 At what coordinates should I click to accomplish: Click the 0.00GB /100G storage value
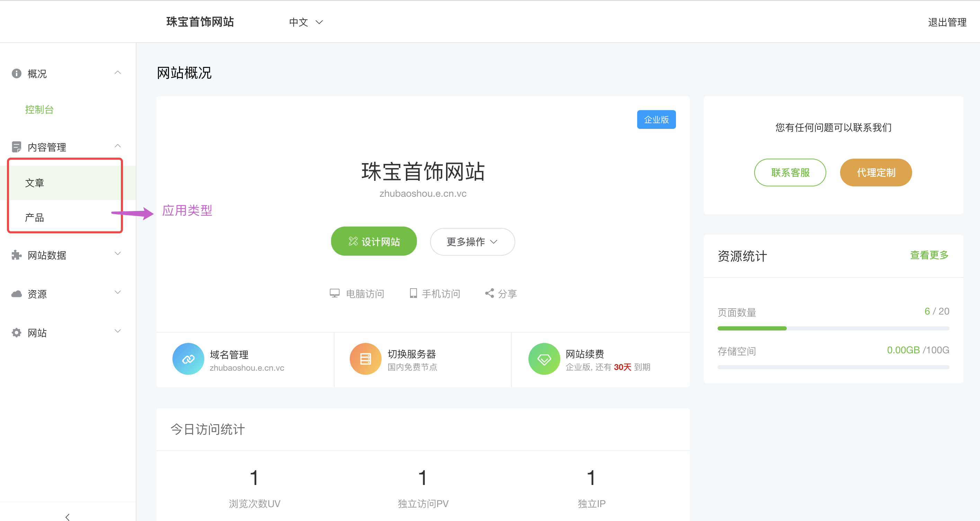coord(918,350)
